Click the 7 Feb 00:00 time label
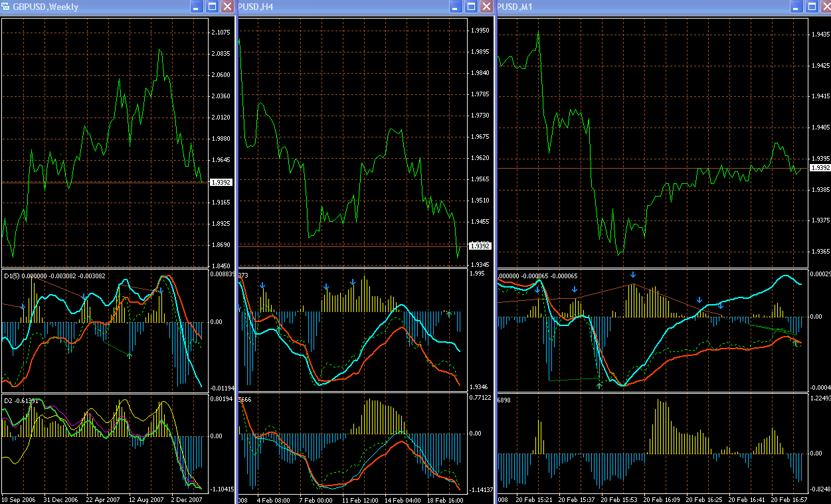The height and width of the screenshot is (504, 831). 316,499
